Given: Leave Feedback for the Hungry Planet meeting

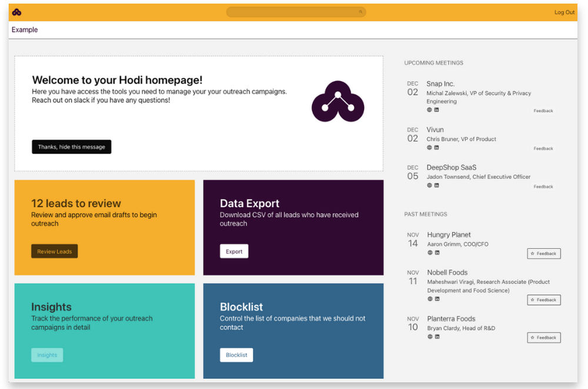Looking at the screenshot, I should pos(543,253).
